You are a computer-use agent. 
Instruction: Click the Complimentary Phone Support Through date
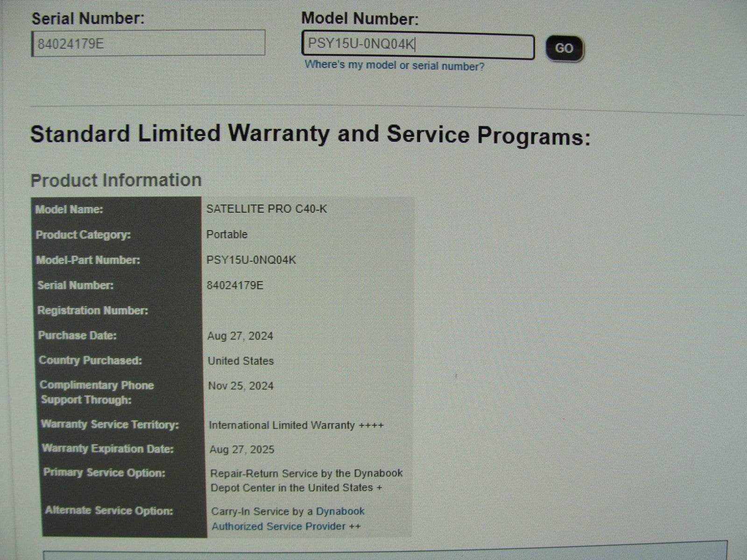(242, 385)
